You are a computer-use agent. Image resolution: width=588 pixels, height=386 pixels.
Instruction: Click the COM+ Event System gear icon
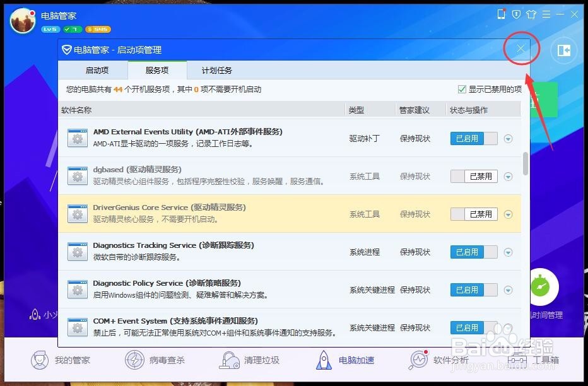[77, 327]
